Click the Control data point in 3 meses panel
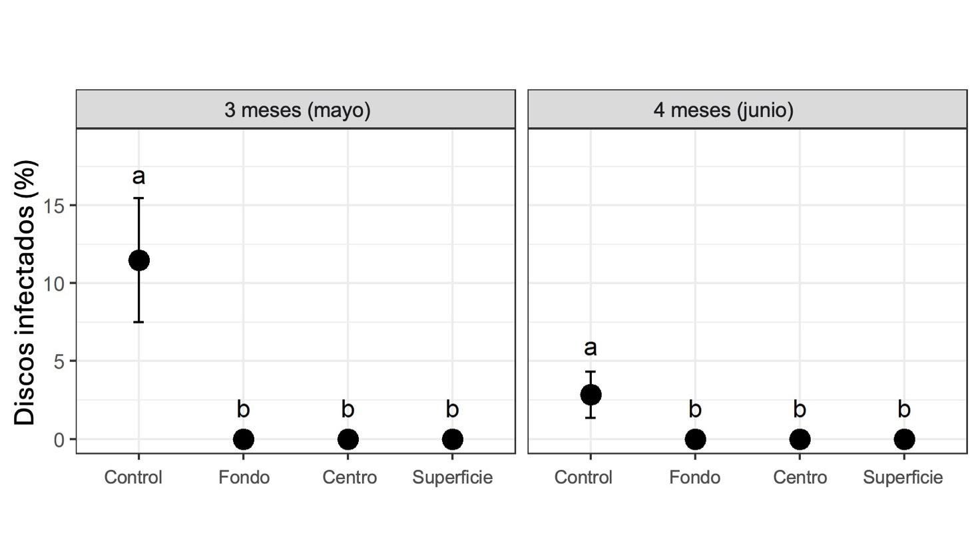This screenshot has width=980, height=551. coord(138,260)
